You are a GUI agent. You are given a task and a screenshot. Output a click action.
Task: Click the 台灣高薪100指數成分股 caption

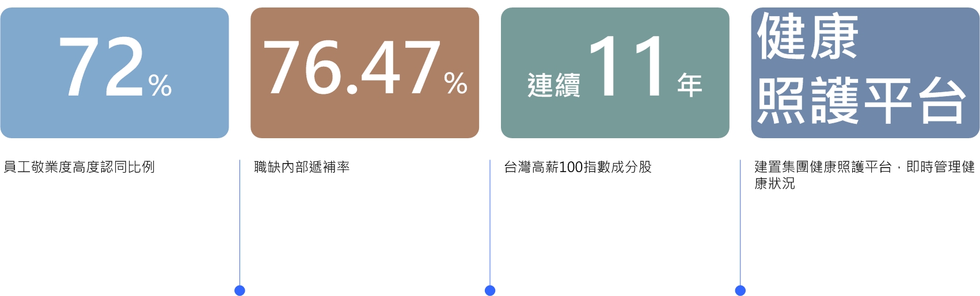(578, 167)
